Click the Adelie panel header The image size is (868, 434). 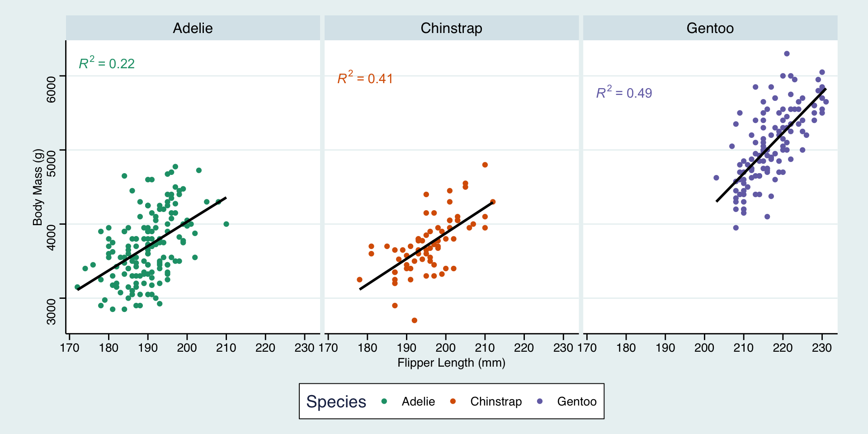pos(193,28)
